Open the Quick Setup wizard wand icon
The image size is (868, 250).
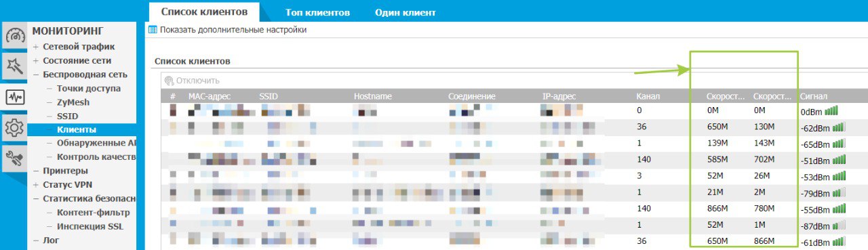click(14, 66)
